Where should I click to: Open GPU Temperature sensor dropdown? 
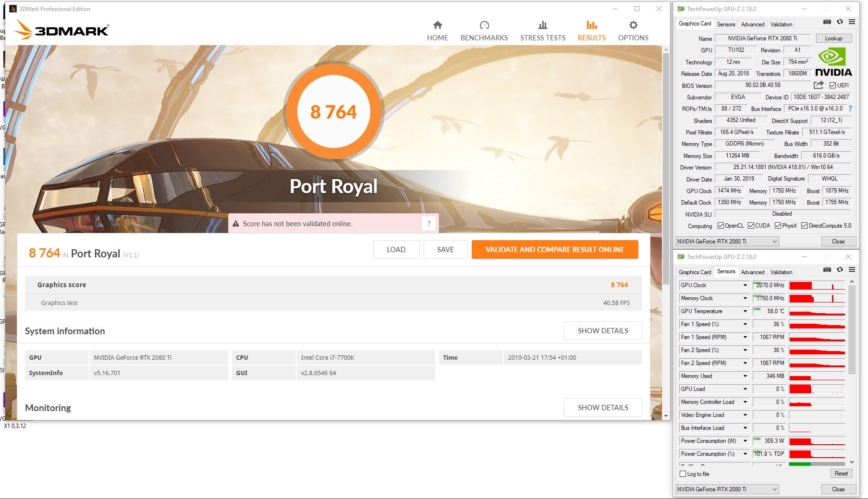pos(745,311)
